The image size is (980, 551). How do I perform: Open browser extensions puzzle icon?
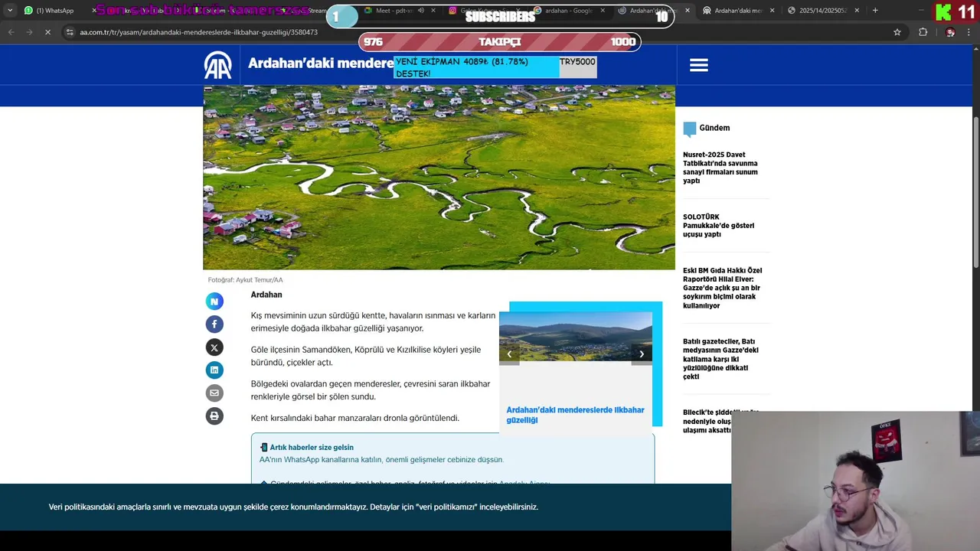click(923, 32)
